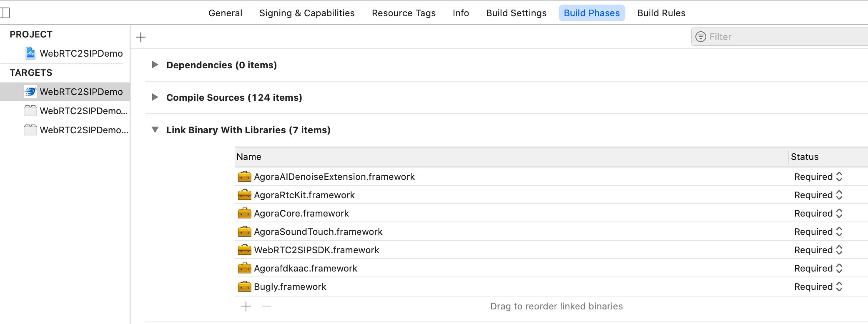Click the Bugly.framework toolbox icon
Viewport: 868px width, 324px height.
(x=244, y=287)
